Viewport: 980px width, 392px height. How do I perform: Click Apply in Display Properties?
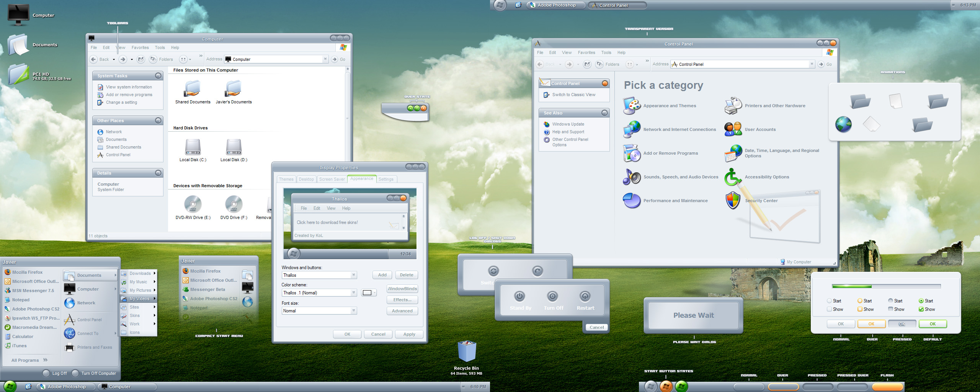(x=409, y=334)
